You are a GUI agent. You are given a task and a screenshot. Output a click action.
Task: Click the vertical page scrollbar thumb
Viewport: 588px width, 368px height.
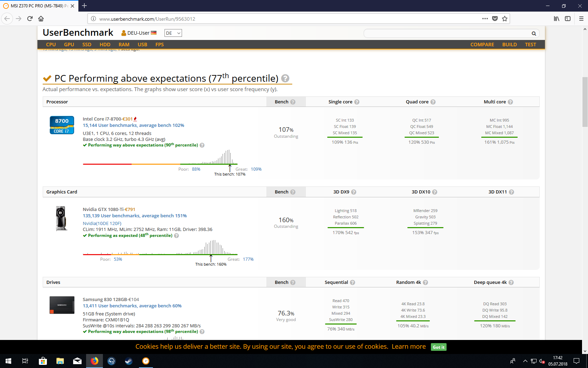(585, 102)
